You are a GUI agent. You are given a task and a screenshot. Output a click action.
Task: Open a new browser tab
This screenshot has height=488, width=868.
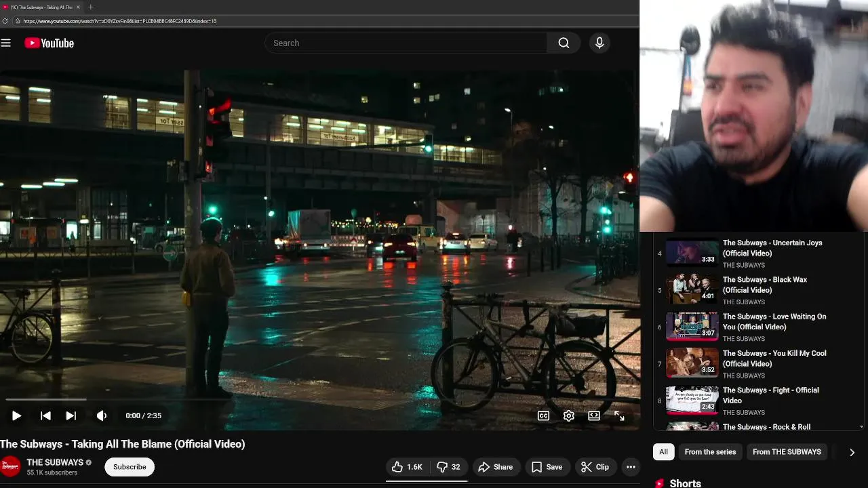click(x=91, y=7)
